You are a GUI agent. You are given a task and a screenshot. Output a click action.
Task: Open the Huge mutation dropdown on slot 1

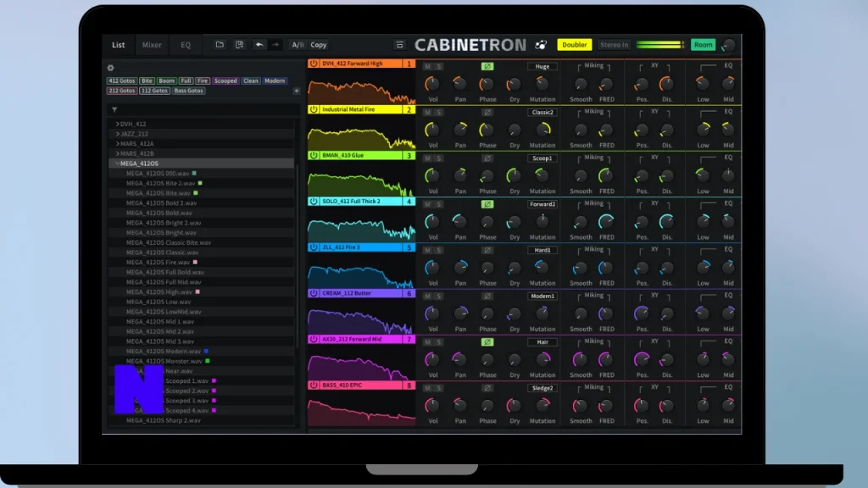click(x=542, y=66)
